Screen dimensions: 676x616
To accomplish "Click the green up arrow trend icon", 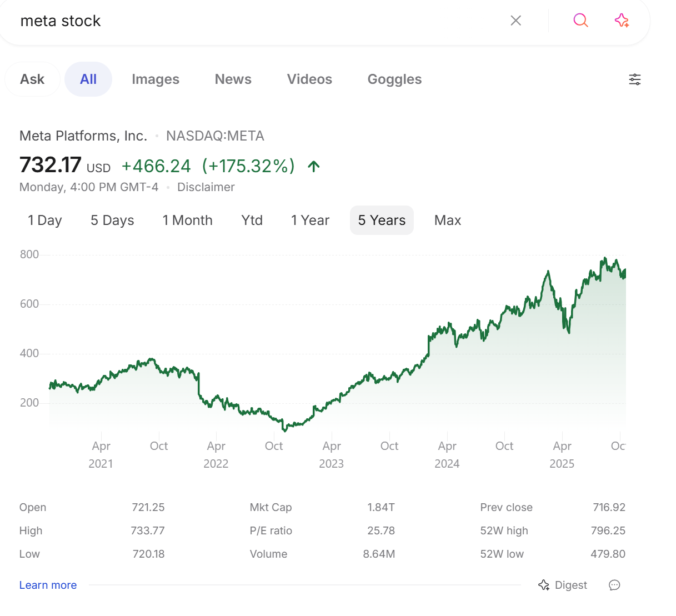I will 314,166.
